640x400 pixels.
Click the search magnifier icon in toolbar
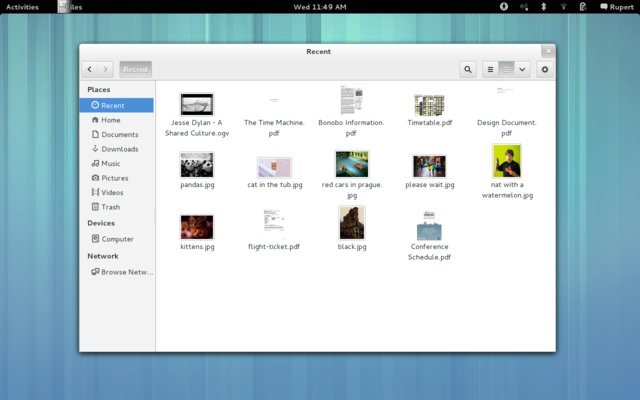pyautogui.click(x=468, y=69)
